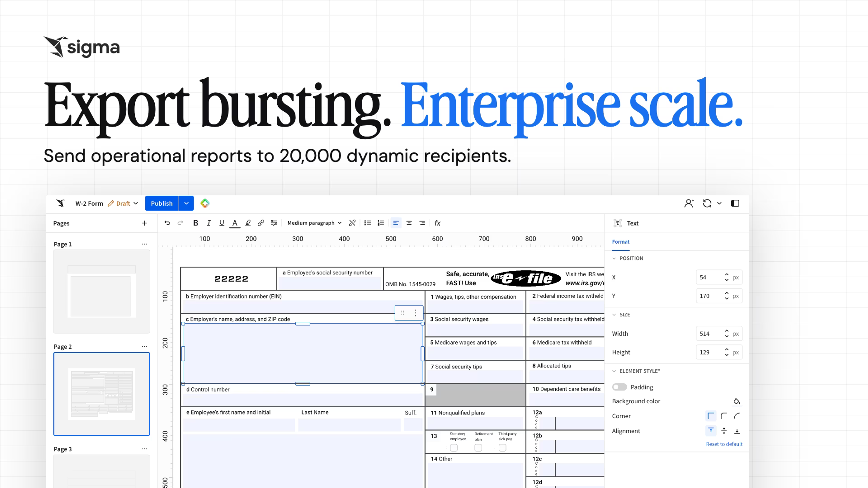
Task: Set vertical alignment to bottom
Action: tap(737, 431)
